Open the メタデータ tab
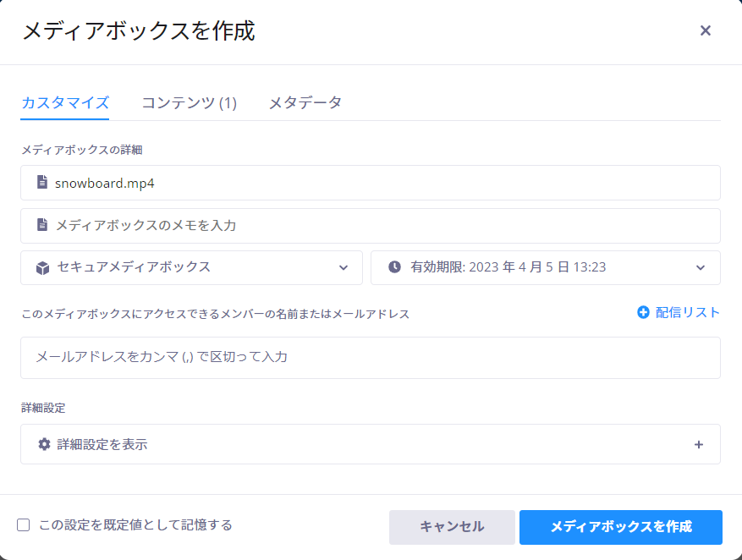This screenshot has height=560, width=742. [305, 102]
